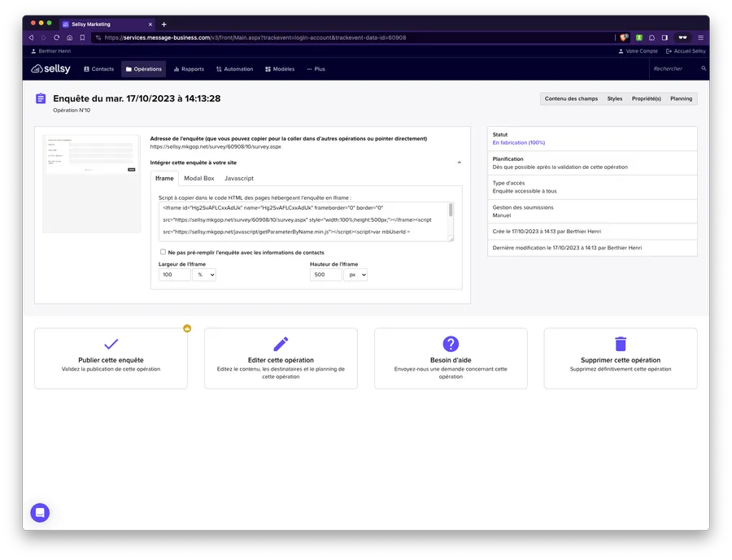Screen dimensions: 732x560
Task: Open Votre Compte link
Action: [638, 51]
